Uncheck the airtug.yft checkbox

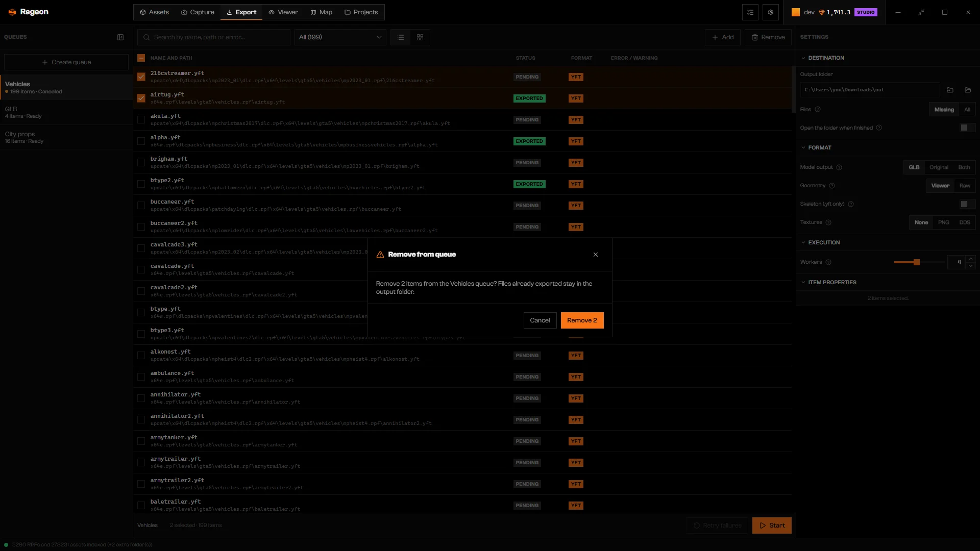pyautogui.click(x=141, y=98)
